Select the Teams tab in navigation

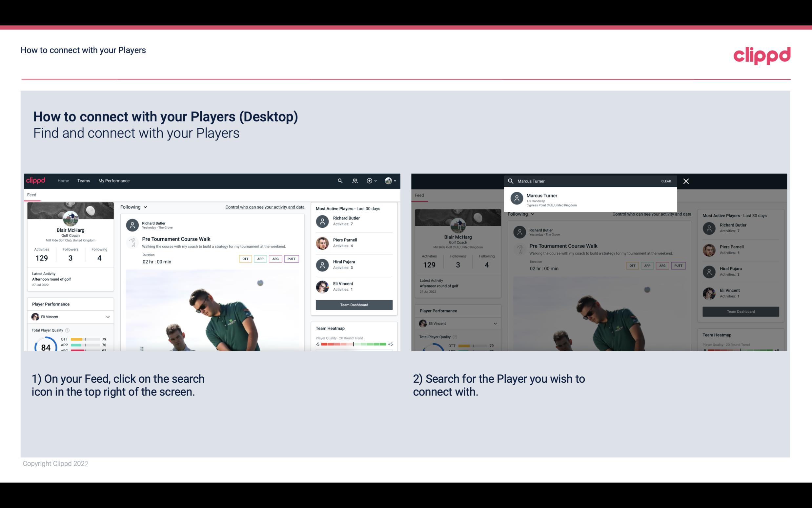click(84, 180)
